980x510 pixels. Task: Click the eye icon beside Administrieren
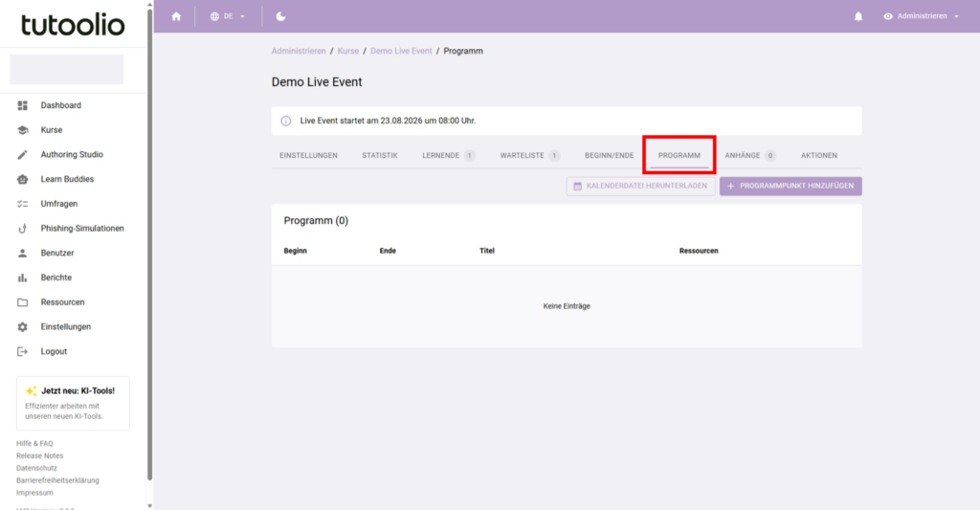(887, 16)
